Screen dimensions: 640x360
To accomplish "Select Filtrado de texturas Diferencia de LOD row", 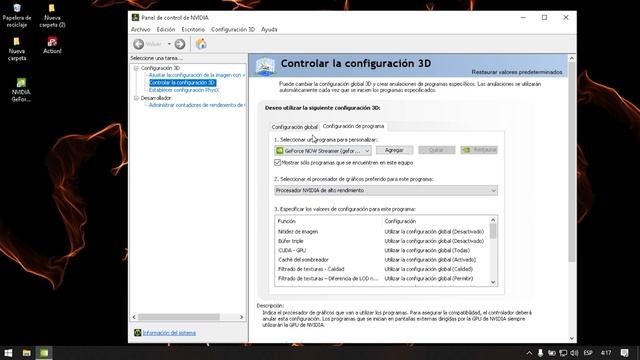I will (381, 278).
